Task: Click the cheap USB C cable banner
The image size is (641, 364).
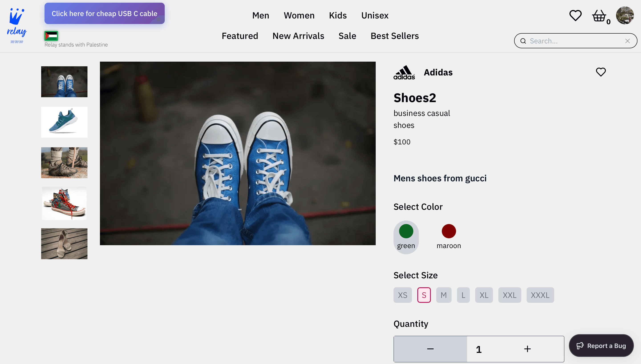Action: click(x=105, y=14)
